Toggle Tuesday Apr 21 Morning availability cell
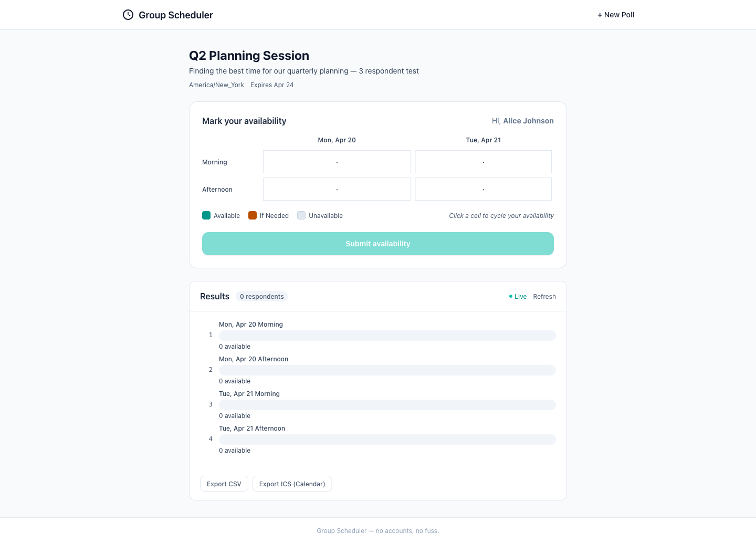The width and height of the screenshot is (756, 543). [483, 162]
